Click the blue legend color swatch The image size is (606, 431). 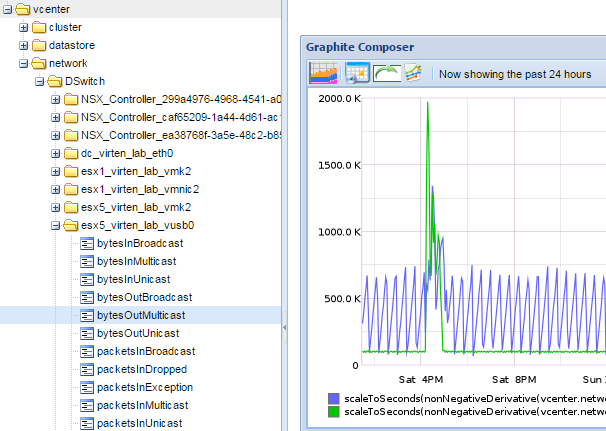click(334, 399)
